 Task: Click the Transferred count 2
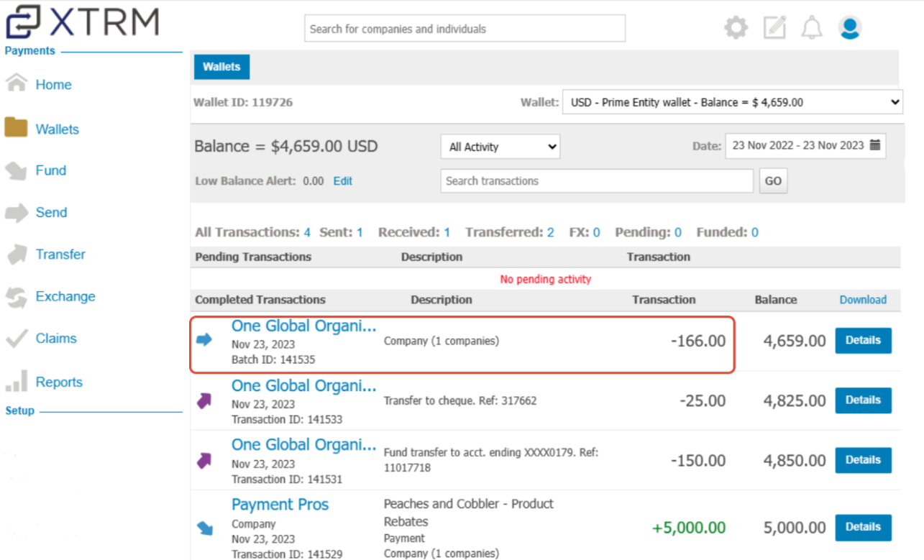pos(550,232)
